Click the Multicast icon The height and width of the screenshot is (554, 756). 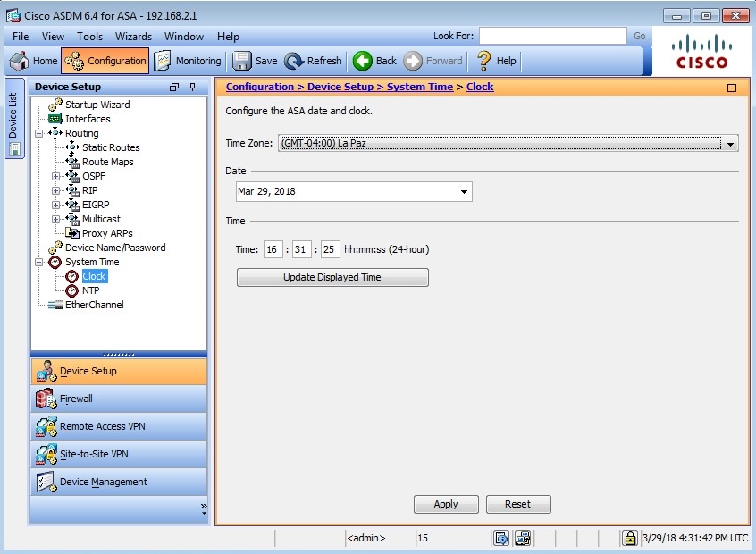(x=72, y=219)
